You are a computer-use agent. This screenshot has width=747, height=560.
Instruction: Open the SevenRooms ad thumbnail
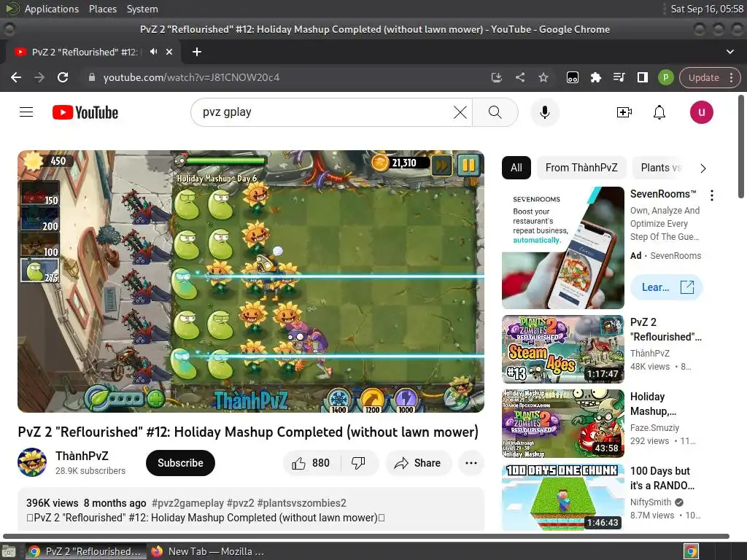(x=563, y=248)
